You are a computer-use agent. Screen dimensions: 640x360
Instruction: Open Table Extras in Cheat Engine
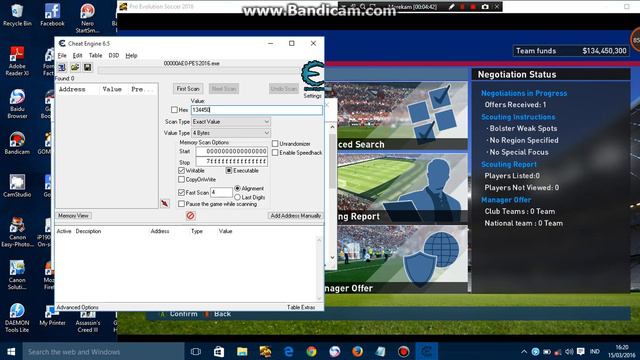(x=301, y=307)
